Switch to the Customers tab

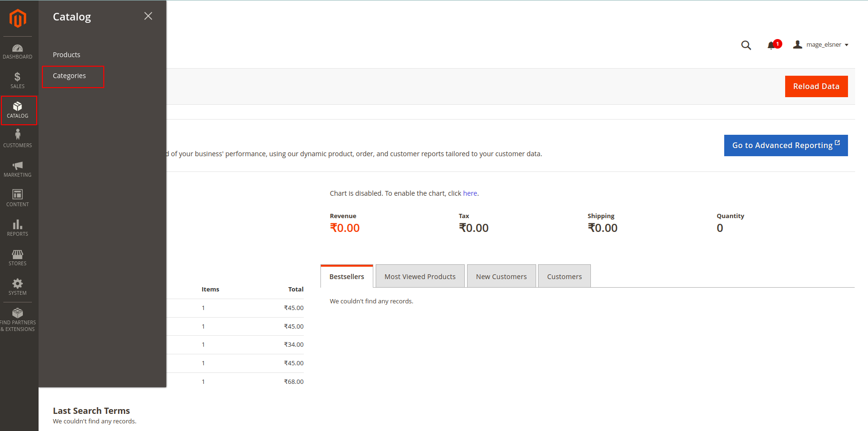[x=564, y=277]
